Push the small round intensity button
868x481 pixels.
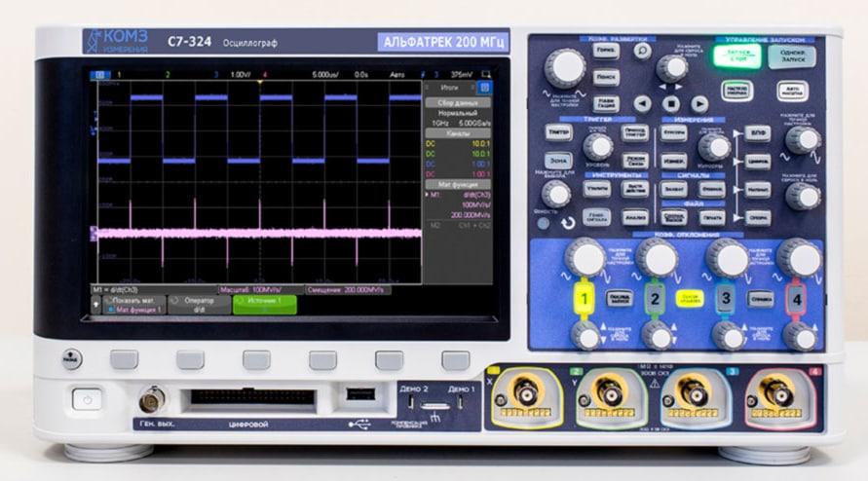coord(544,223)
